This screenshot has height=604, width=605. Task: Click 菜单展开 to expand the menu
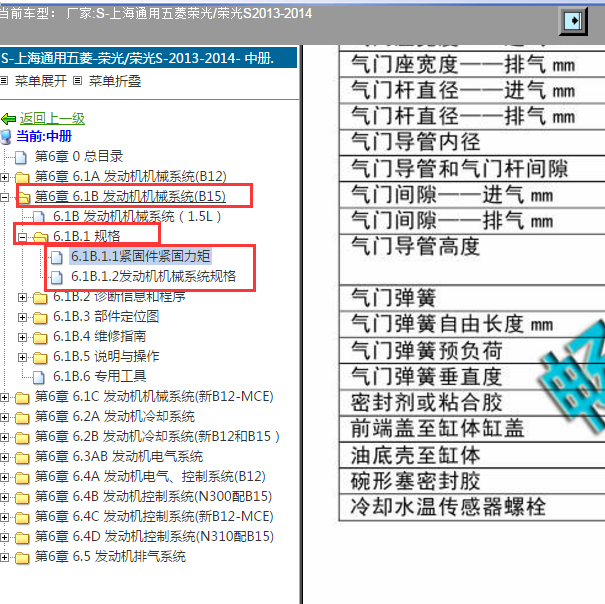click(x=41, y=81)
